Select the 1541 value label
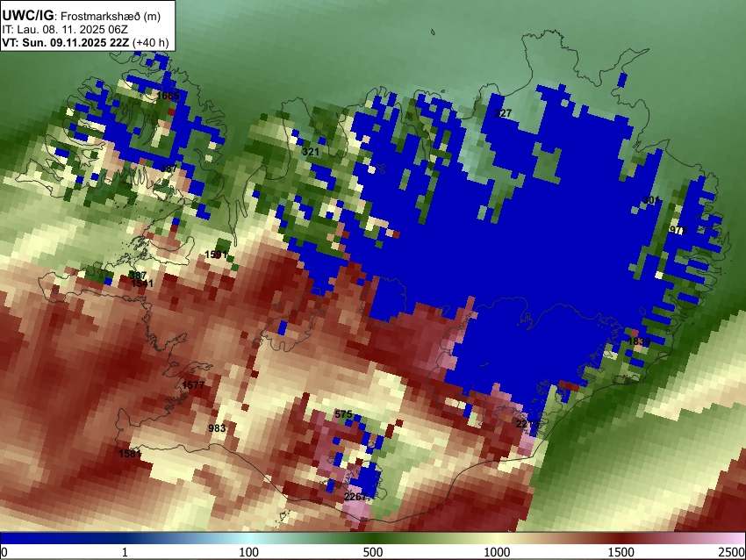 coord(142,284)
